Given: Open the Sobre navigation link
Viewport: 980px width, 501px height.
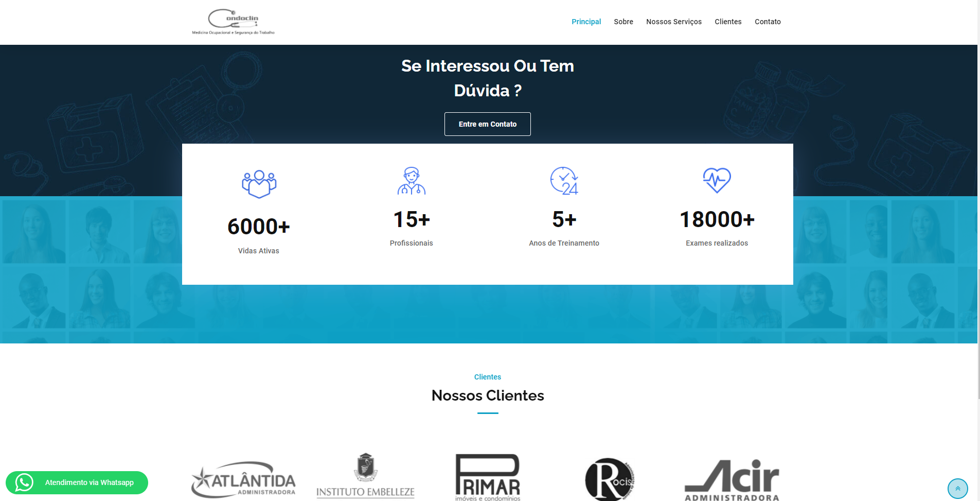Looking at the screenshot, I should coord(623,22).
